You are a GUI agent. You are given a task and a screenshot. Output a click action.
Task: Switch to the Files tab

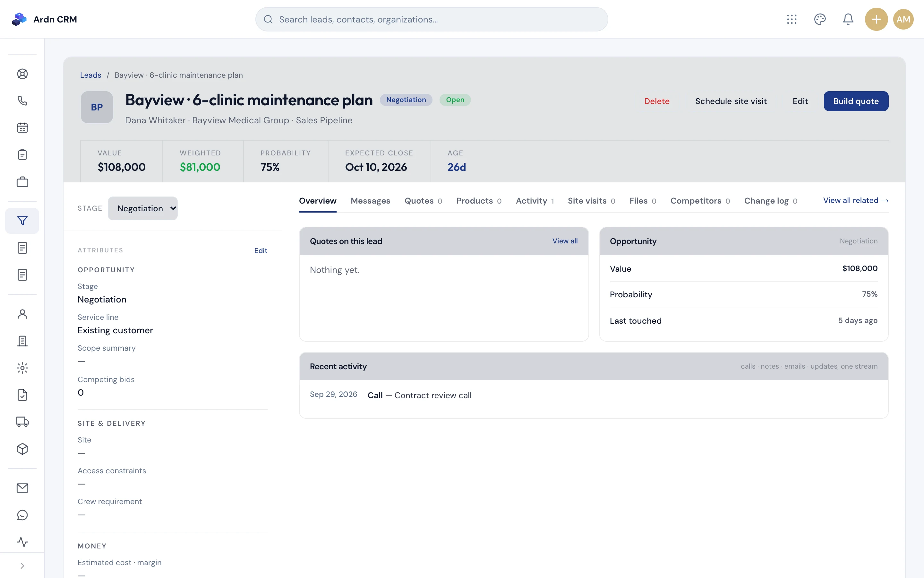coord(643,201)
